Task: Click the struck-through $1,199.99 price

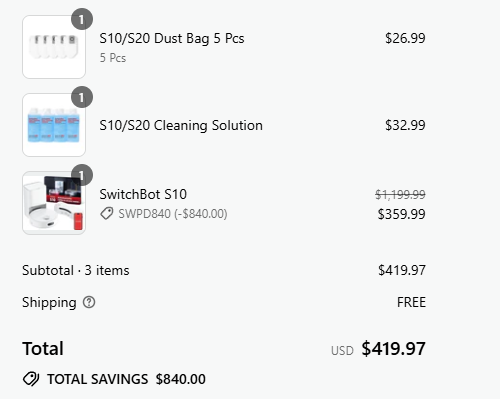Action: pyautogui.click(x=400, y=194)
